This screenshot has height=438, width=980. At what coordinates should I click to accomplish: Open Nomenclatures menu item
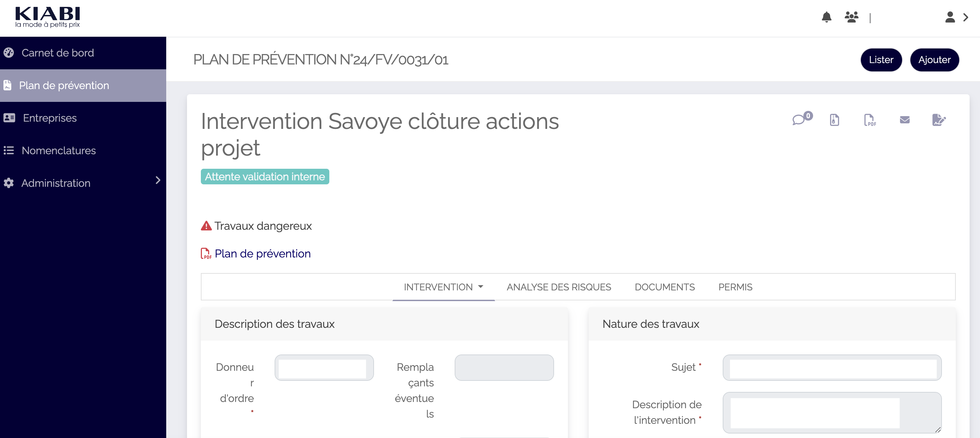83,150
